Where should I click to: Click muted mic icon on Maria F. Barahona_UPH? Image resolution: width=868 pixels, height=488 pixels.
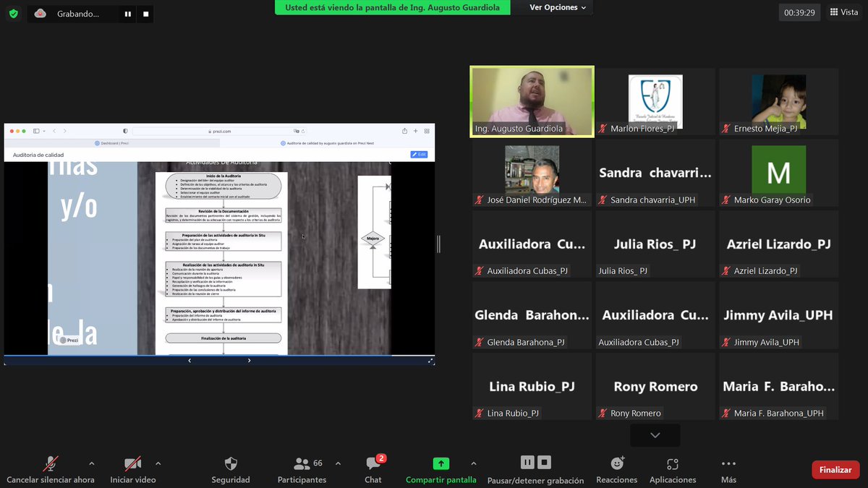(x=726, y=414)
